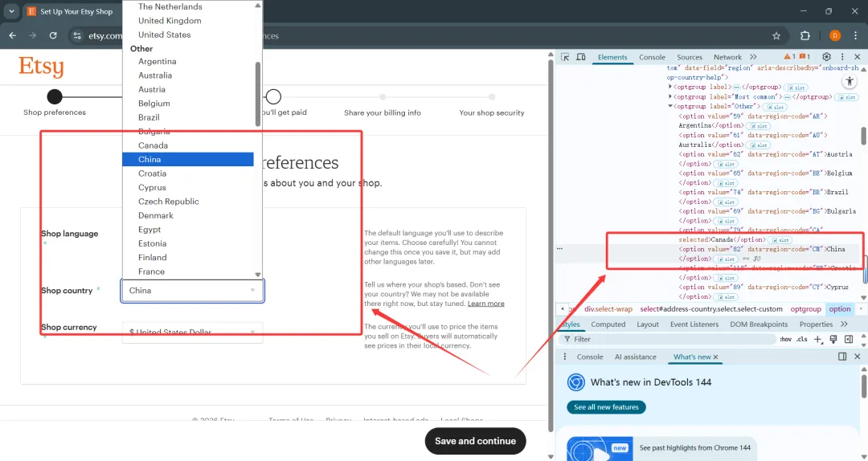
Task: Show more styles sidebar tabs chevron
Action: [844, 324]
